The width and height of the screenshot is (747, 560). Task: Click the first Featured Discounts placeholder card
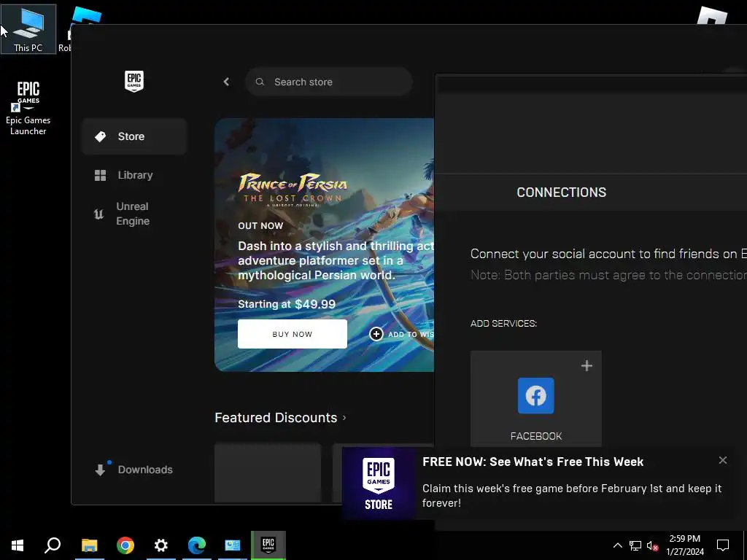(268, 472)
